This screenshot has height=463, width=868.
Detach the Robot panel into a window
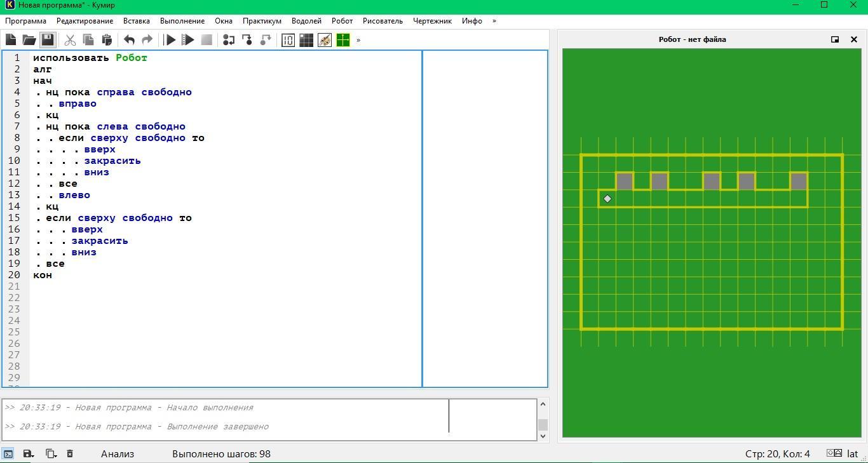click(835, 39)
